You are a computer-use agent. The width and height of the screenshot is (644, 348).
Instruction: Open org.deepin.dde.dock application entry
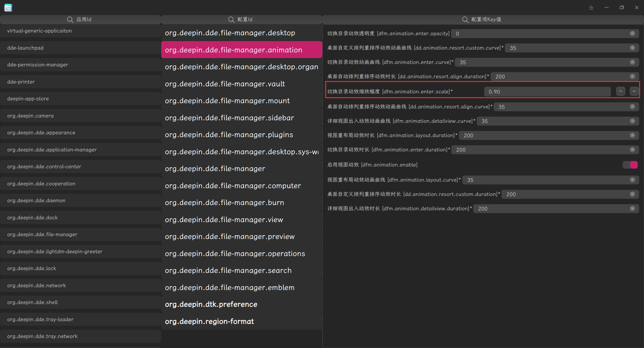(80, 217)
